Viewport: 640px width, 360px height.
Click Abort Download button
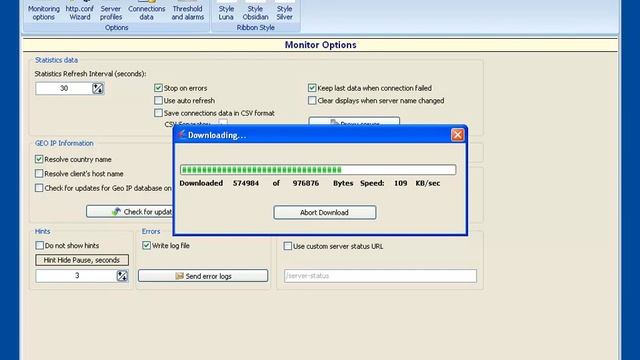click(x=324, y=212)
